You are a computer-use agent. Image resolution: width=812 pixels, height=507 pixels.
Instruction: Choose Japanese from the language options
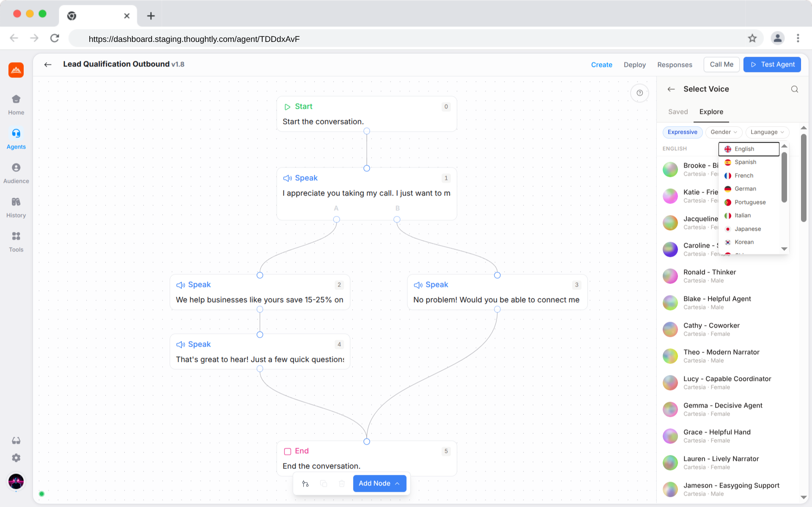pos(748,229)
